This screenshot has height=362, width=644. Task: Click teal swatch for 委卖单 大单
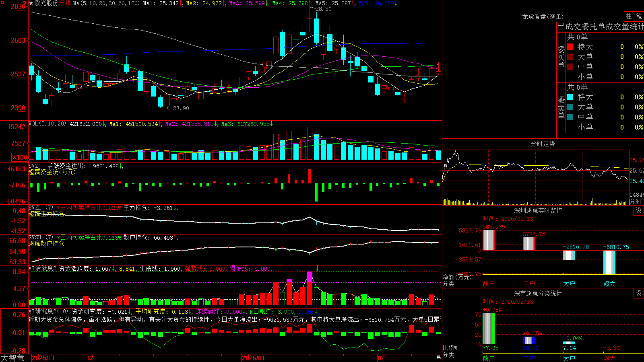coord(570,107)
